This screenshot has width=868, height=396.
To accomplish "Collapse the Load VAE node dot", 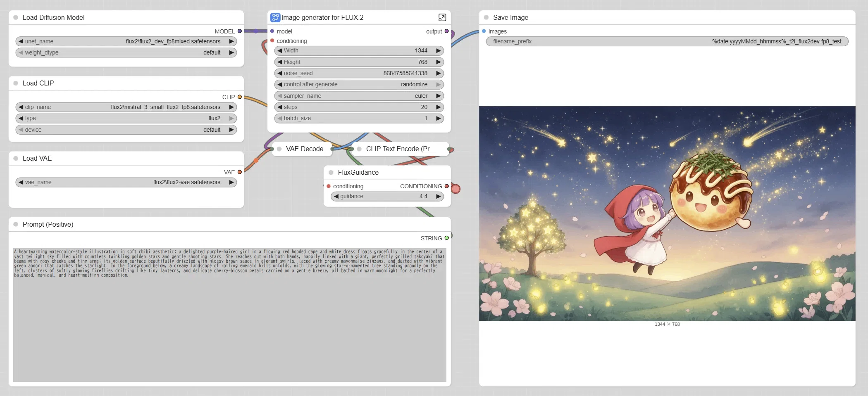I will 16,158.
